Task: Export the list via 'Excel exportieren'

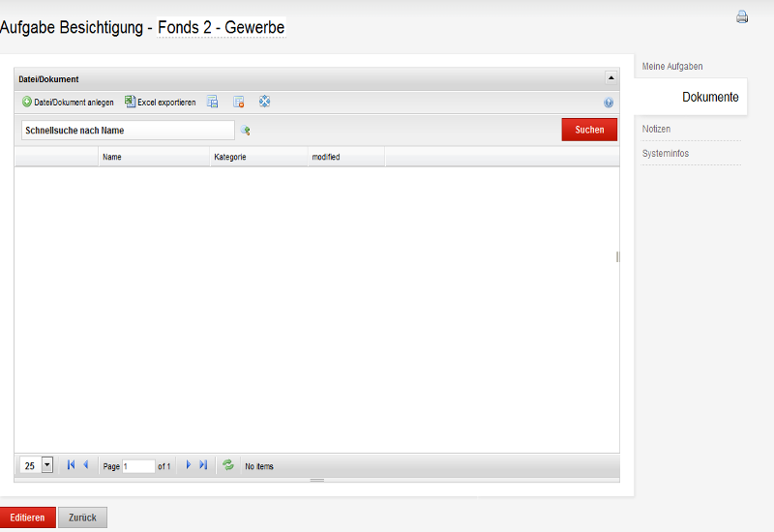Action: tap(161, 103)
